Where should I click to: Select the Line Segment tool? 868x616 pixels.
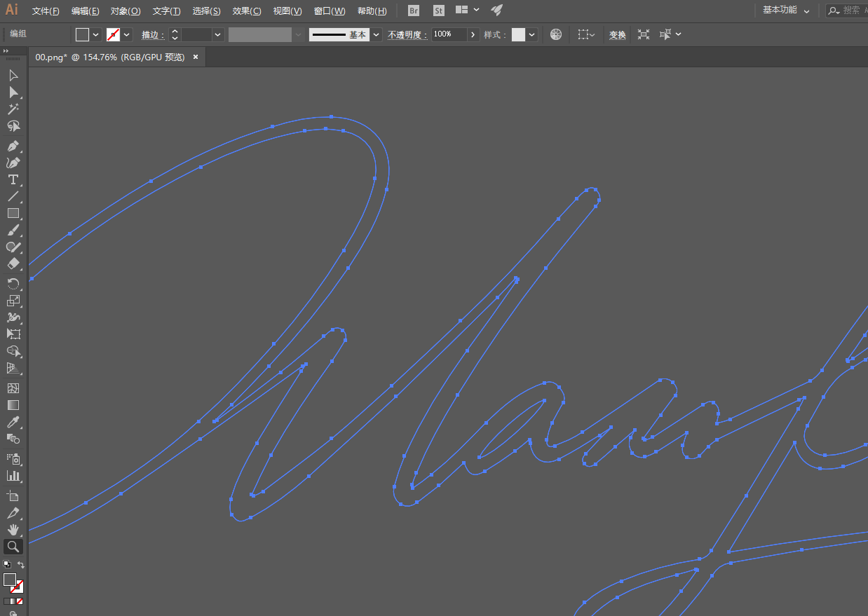click(13, 196)
